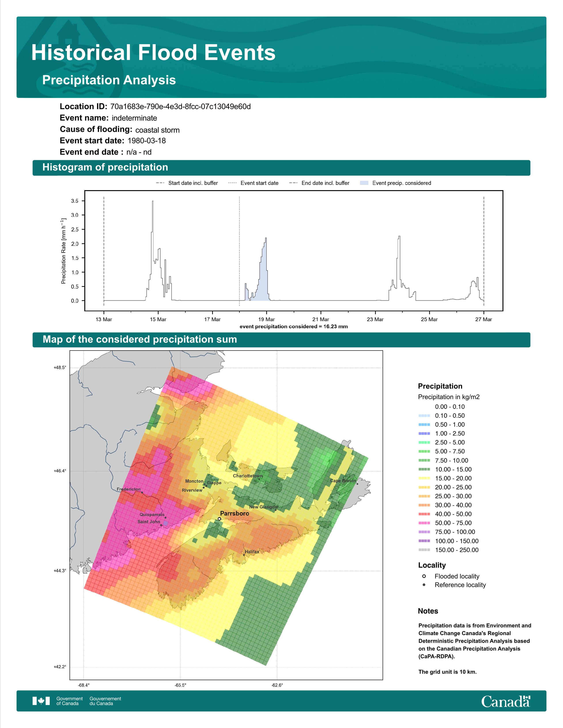Click the Government of Canada flag icon

(x=41, y=701)
